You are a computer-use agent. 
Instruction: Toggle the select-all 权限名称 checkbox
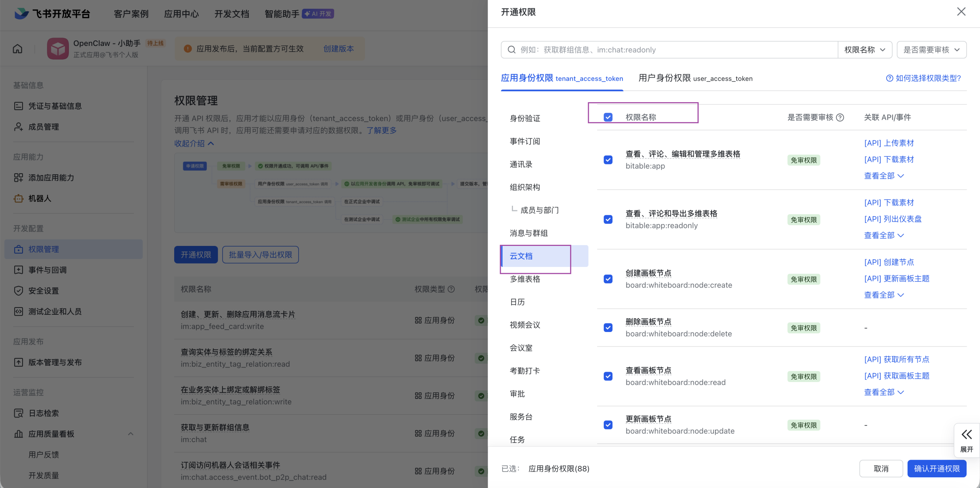pos(608,117)
